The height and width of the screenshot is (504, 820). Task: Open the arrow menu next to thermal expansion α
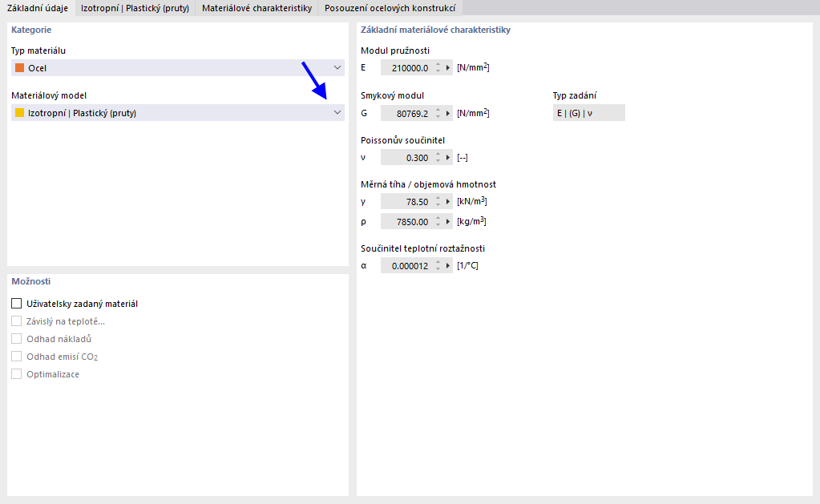[x=447, y=265]
